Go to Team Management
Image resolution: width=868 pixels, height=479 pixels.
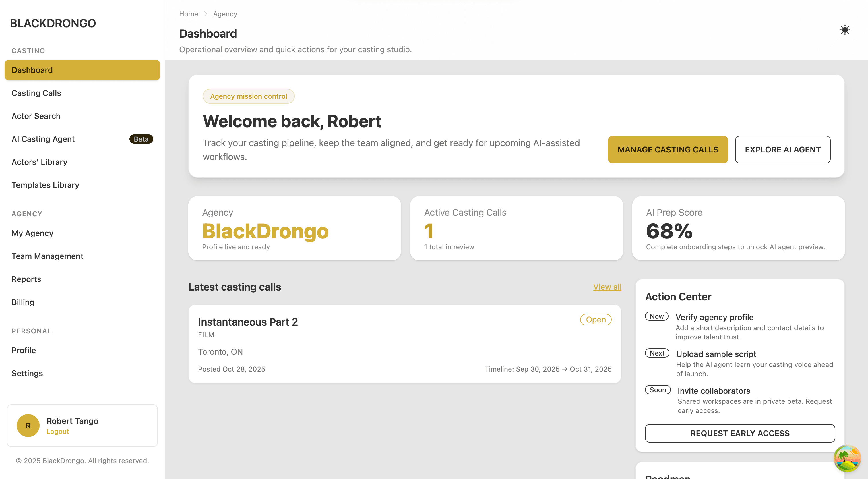pos(47,256)
